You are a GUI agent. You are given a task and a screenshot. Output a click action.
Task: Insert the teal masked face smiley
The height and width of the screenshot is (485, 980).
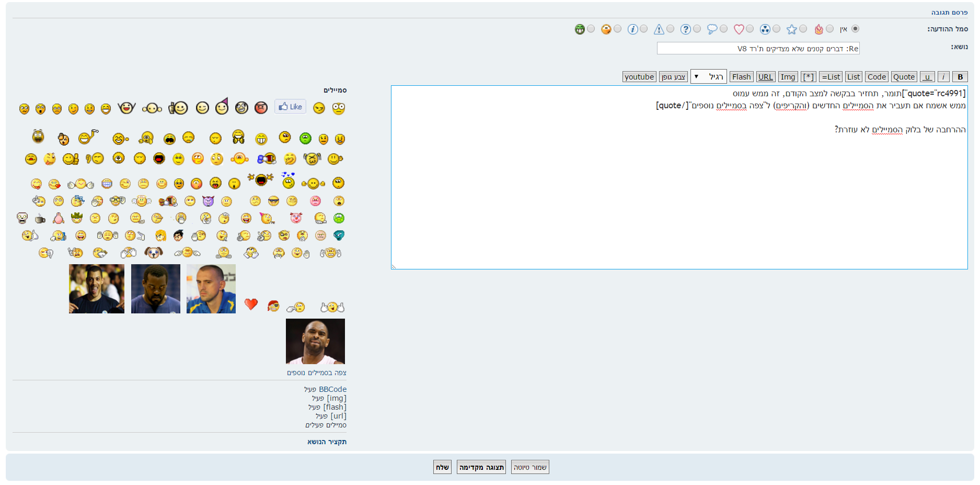[x=339, y=235]
